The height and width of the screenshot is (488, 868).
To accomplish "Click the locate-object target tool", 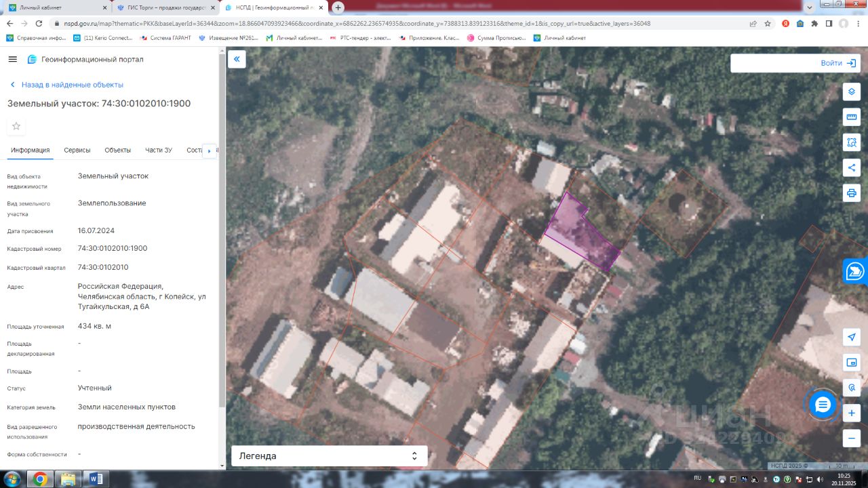I will (852, 388).
